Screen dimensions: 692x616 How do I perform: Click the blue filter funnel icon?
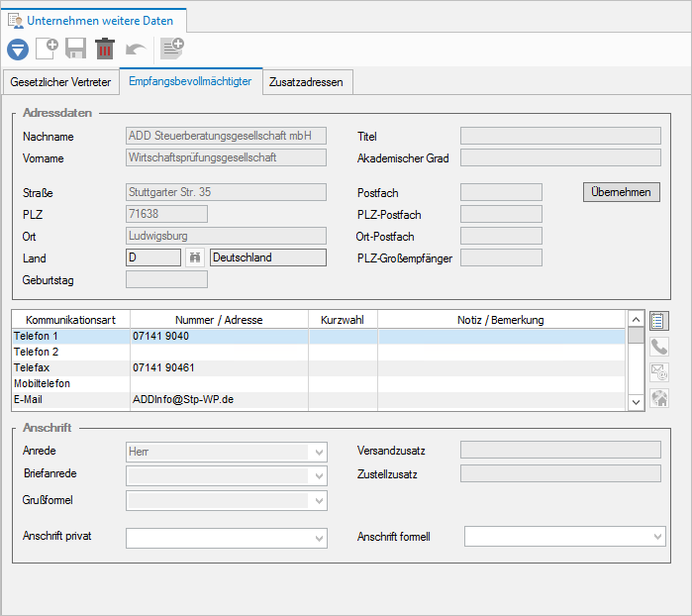[18, 49]
